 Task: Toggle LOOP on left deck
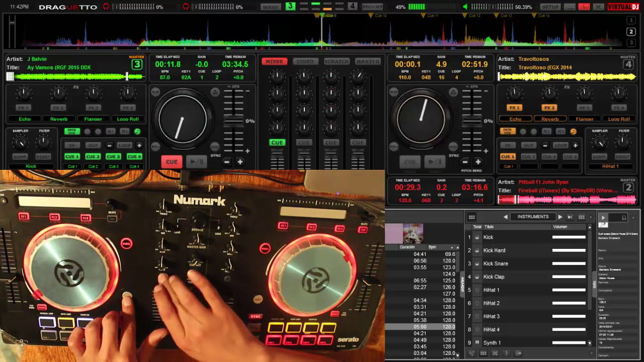124,145
